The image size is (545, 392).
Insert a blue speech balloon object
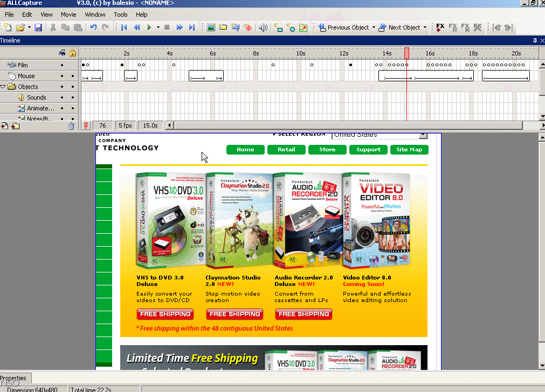pyautogui.click(x=236, y=27)
